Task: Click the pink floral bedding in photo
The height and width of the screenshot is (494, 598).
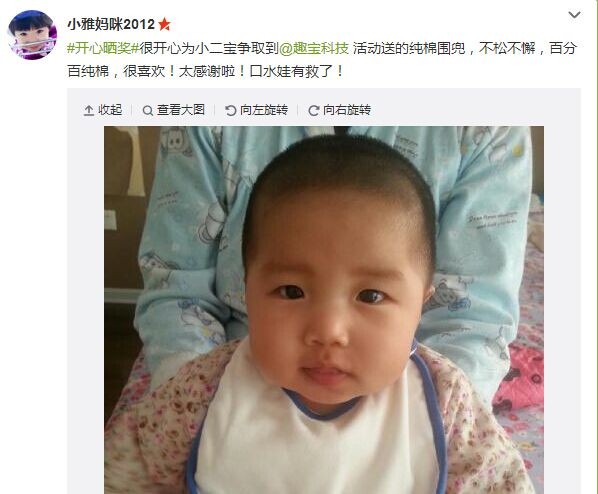Action: (522, 381)
